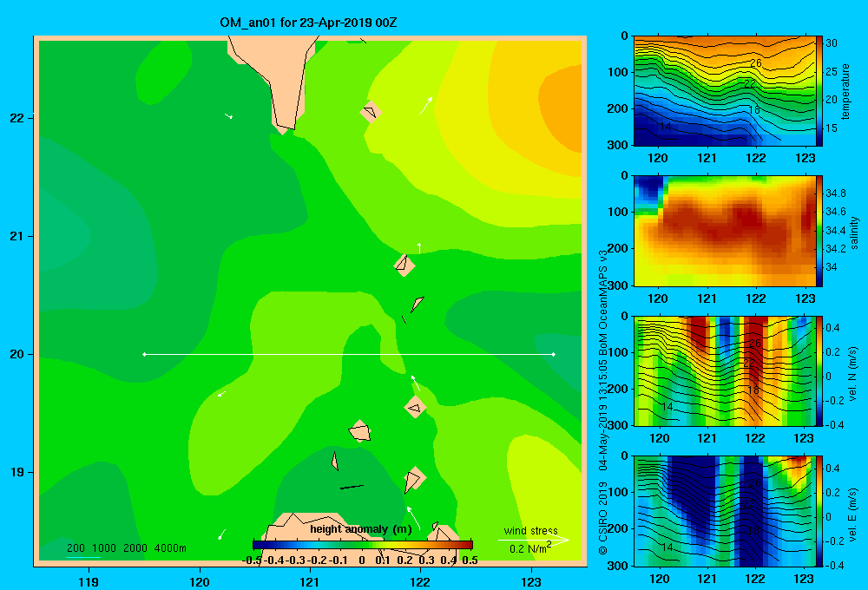The width and height of the screenshot is (868, 590).
Task: Click the '200 1000 2000 4000m' depth contour legend
Action: (x=126, y=548)
